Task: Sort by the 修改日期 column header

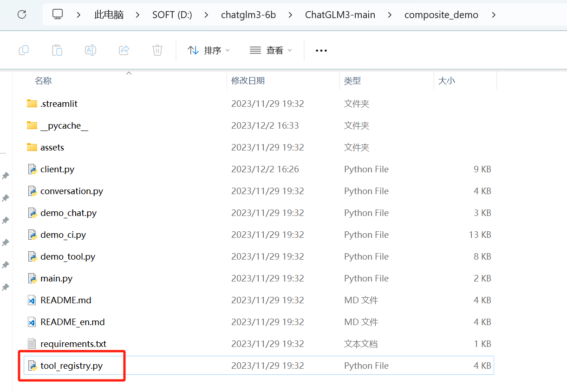Action: (x=248, y=81)
